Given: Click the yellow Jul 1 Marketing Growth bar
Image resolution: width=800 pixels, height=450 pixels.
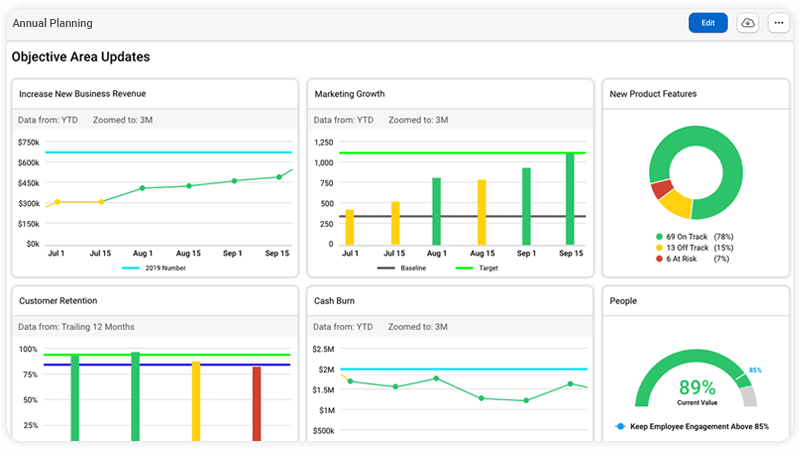Looking at the screenshot, I should click(x=349, y=227).
